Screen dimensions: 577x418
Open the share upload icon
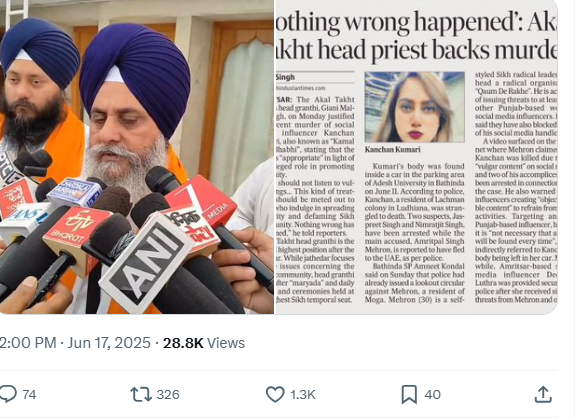pos(543,394)
